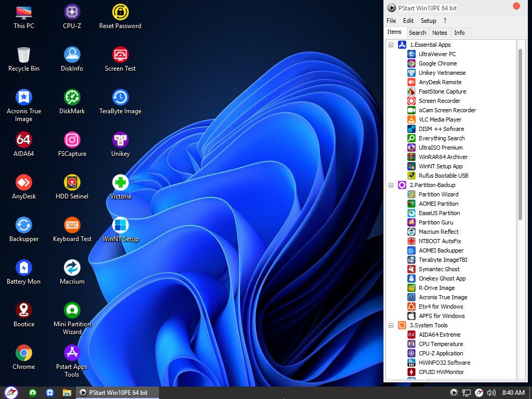The height and width of the screenshot is (399, 532).
Task: Click the Chrome desktop icon
Action: 24,357
